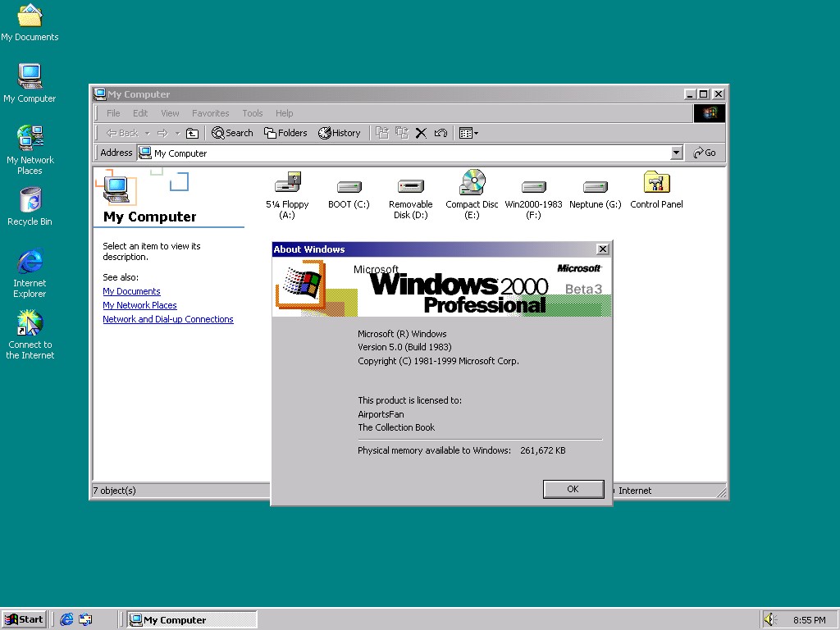
Task: Click the Back toolbar button
Action: [122, 133]
